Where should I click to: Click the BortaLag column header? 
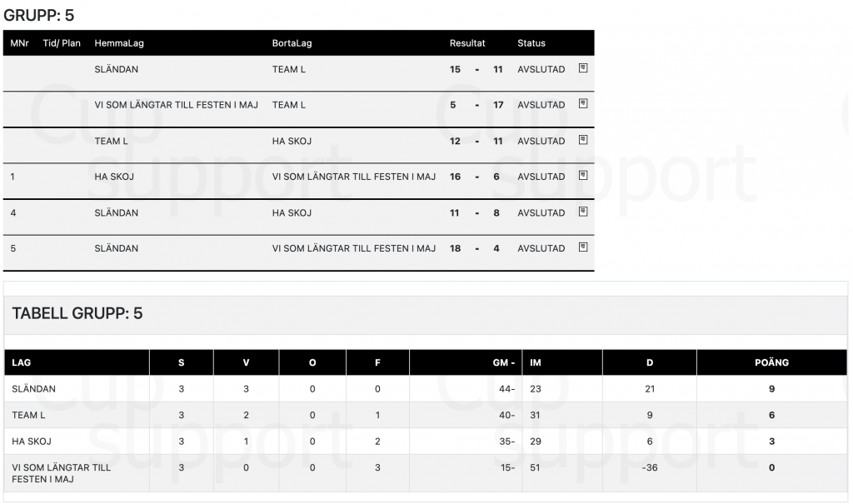(292, 43)
